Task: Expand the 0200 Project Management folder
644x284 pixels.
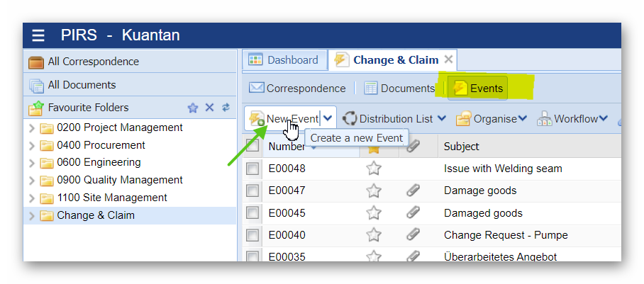Action: pyautogui.click(x=31, y=128)
